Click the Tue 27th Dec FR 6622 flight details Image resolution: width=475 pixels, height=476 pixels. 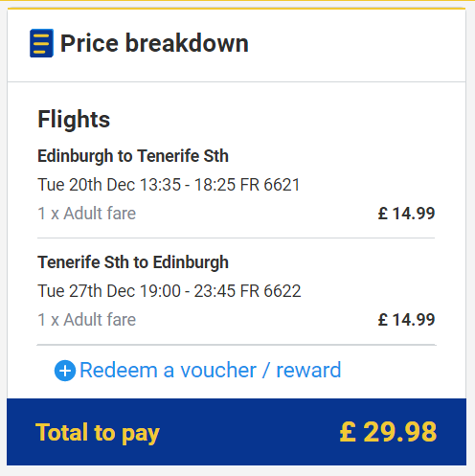coord(170,291)
